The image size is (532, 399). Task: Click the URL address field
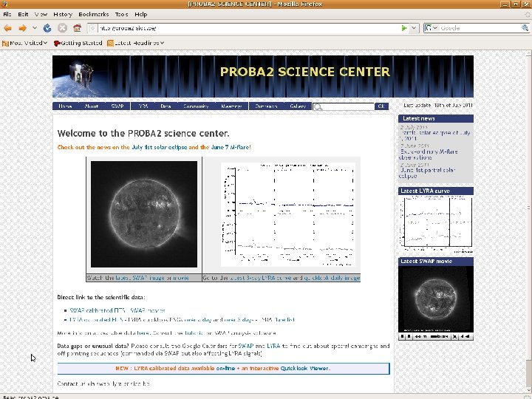click(249, 28)
